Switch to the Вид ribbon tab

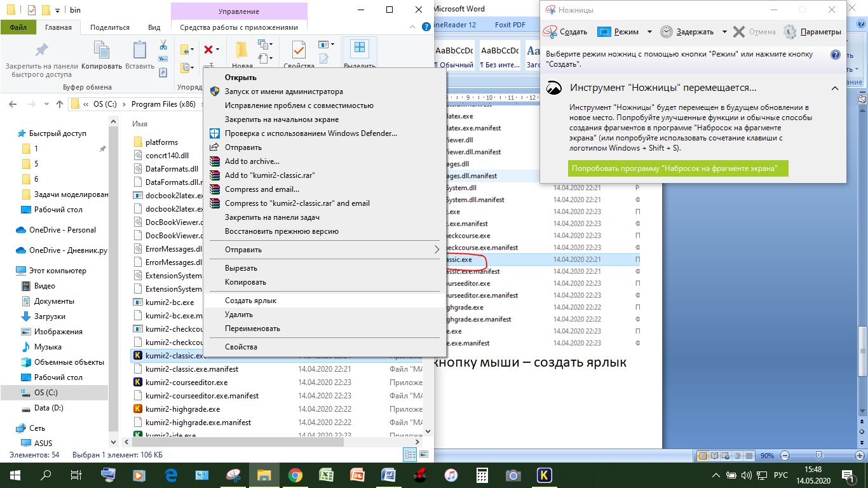[x=154, y=27]
